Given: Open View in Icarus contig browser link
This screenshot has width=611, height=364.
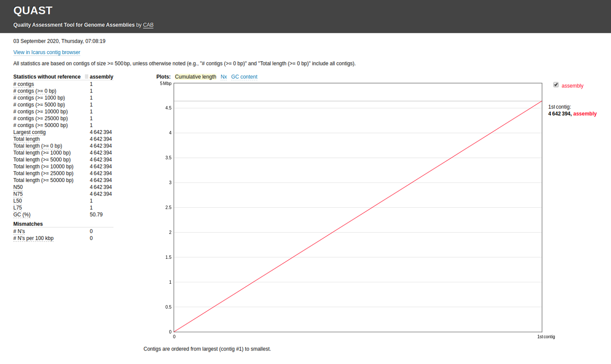Looking at the screenshot, I should click(47, 52).
